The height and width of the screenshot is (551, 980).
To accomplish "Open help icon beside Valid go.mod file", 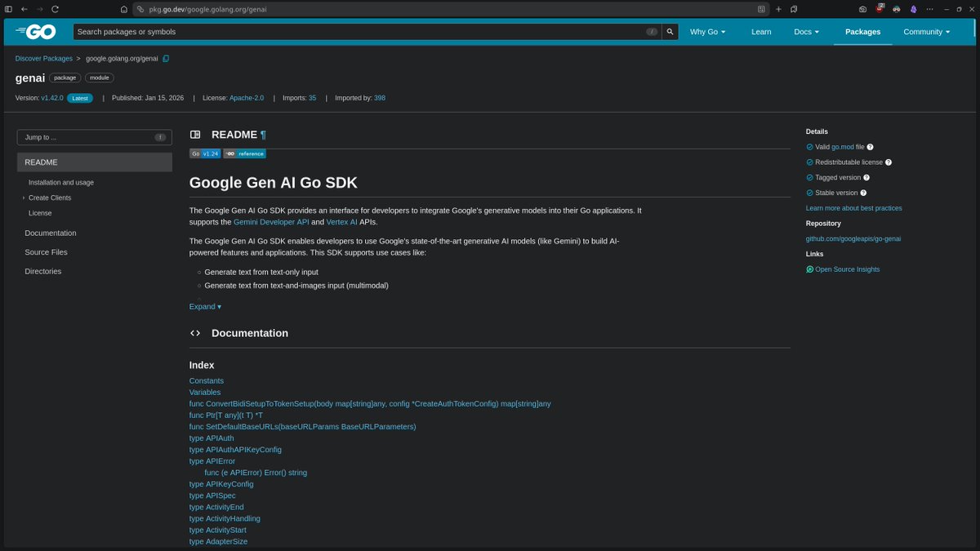I will (x=870, y=147).
